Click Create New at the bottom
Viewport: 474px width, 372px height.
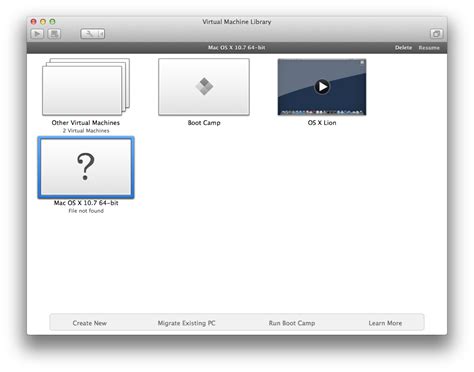coord(90,323)
